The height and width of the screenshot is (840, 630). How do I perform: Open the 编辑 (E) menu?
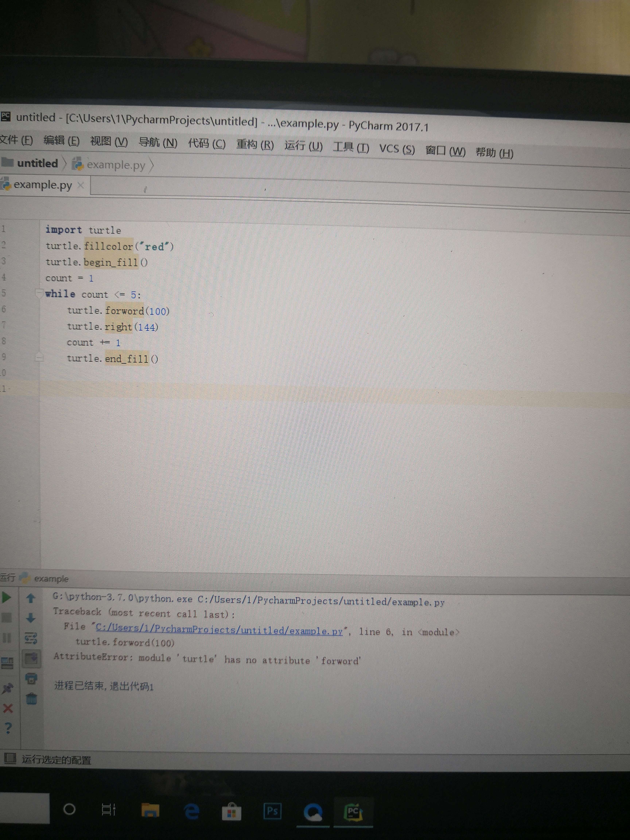[61, 141]
